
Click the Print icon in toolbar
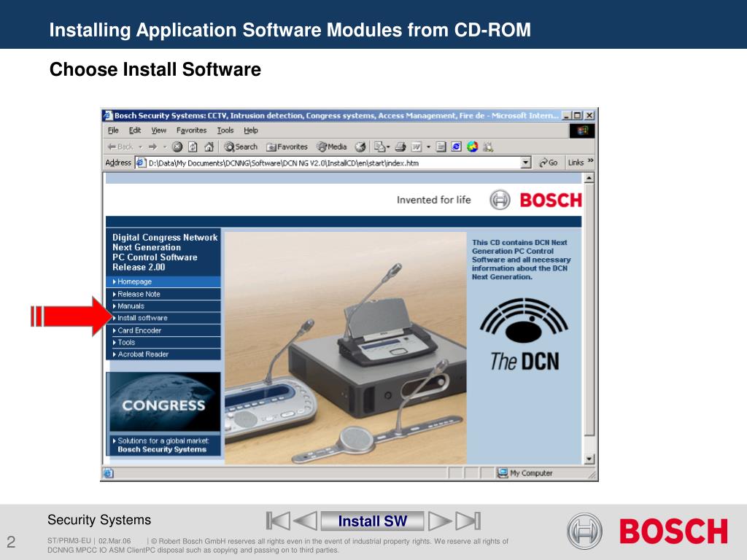coord(400,147)
